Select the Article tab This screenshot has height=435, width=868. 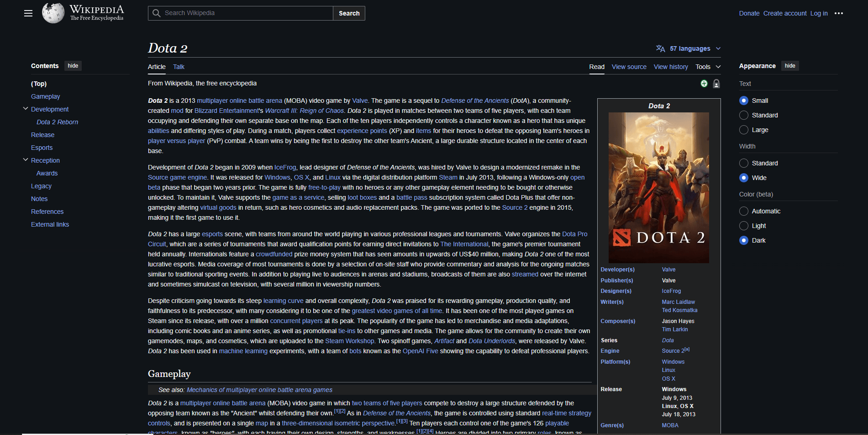pyautogui.click(x=157, y=67)
